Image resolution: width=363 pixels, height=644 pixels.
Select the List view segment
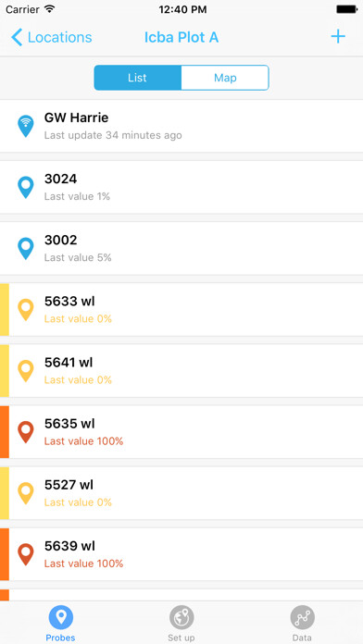tap(137, 78)
